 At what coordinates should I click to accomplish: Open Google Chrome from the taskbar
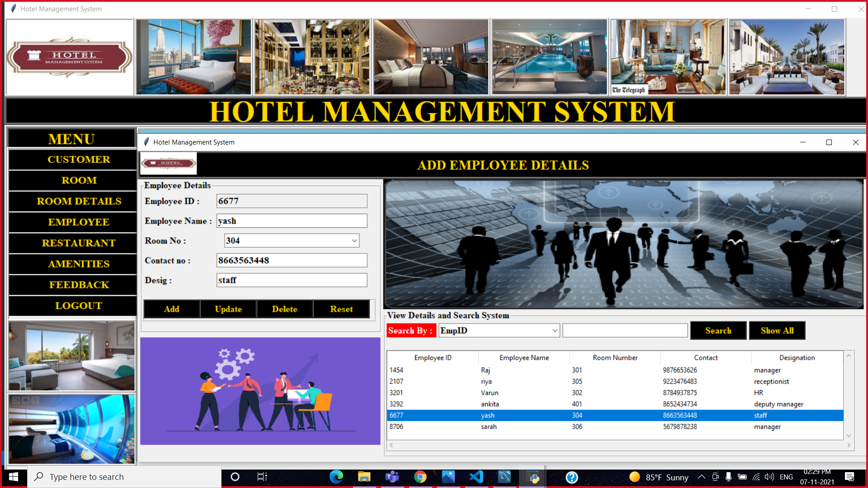coord(420,477)
